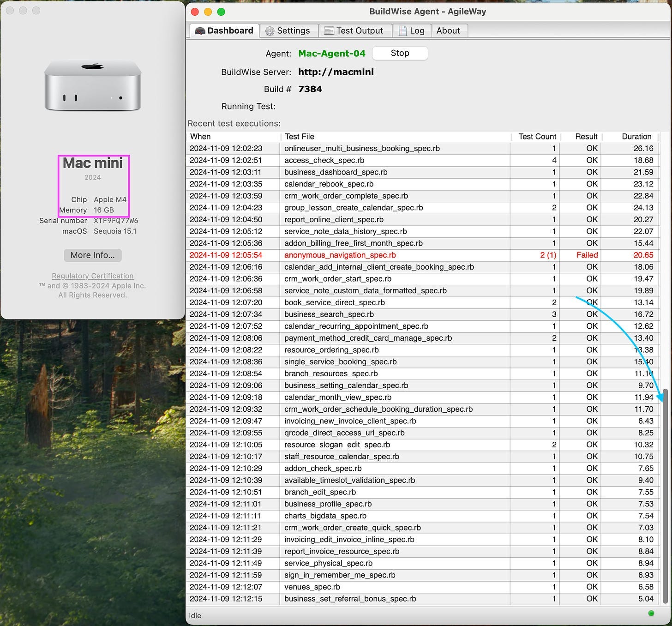Open the Test Output tab
672x626 pixels.
coord(354,30)
